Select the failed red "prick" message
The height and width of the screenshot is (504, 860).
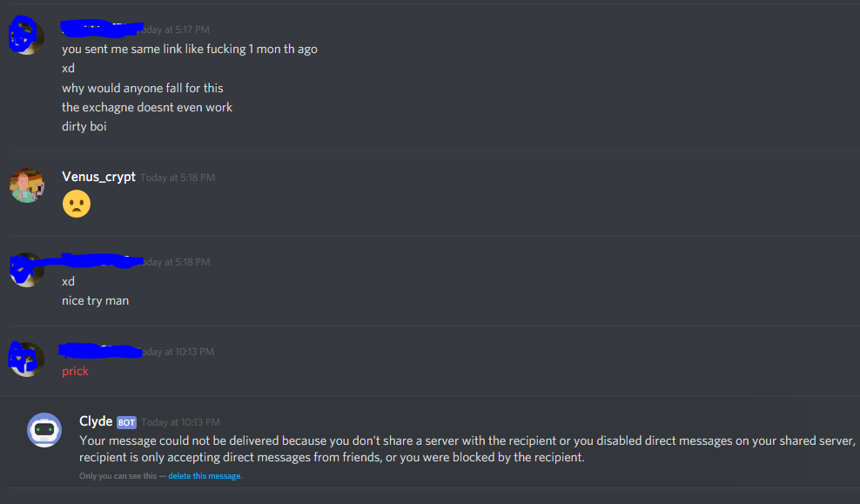coord(75,372)
